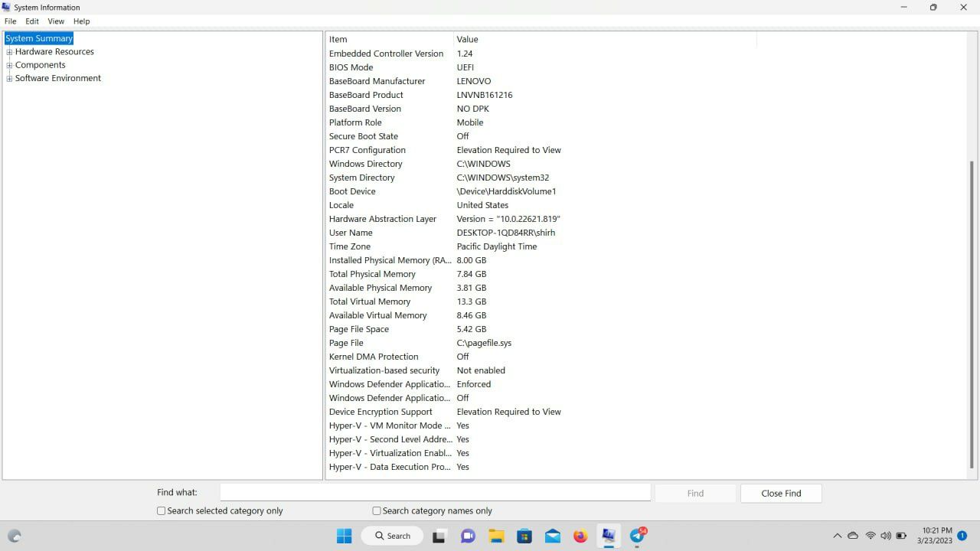
Task: Select the Windows Directory row
Action: tap(542, 164)
